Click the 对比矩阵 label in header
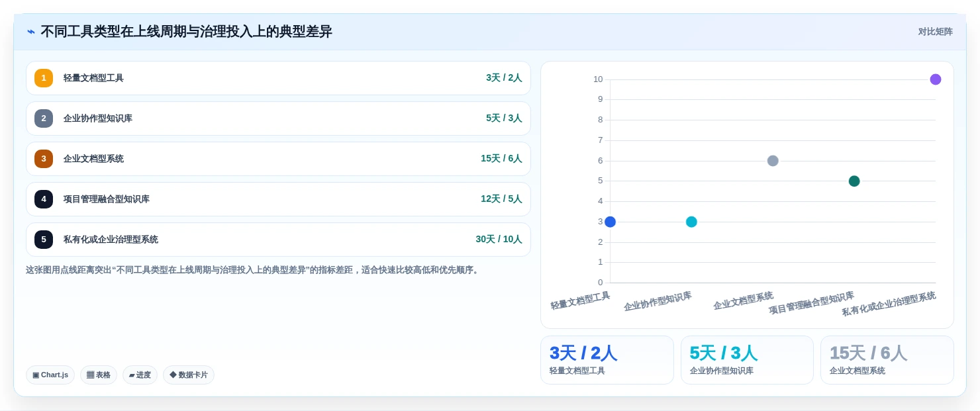 (935, 32)
